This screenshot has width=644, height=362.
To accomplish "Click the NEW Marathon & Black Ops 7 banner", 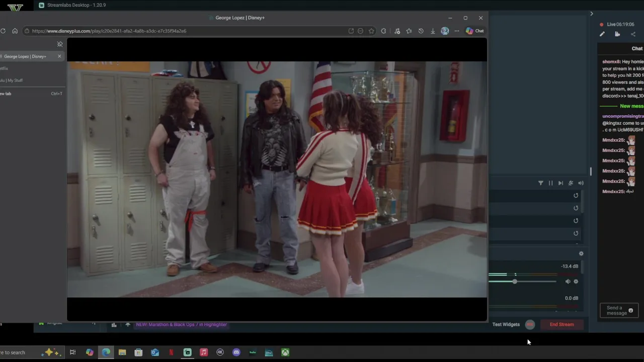I will [x=182, y=325].
